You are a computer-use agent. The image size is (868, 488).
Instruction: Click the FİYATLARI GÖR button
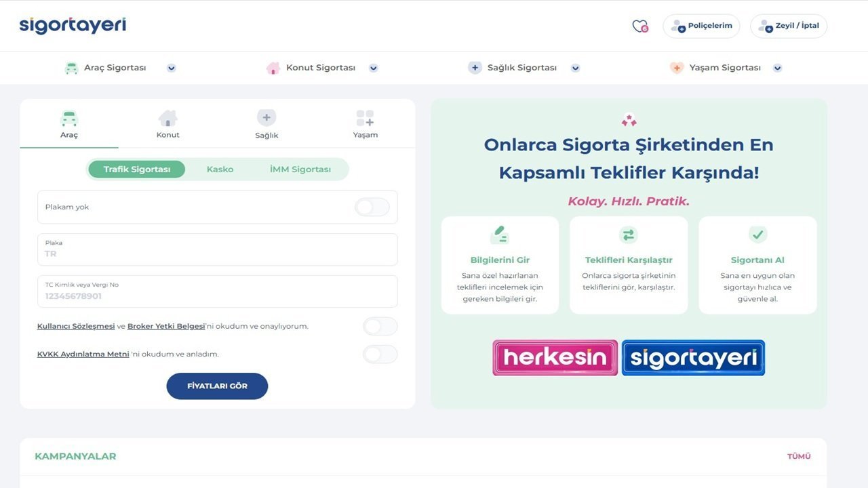click(217, 386)
